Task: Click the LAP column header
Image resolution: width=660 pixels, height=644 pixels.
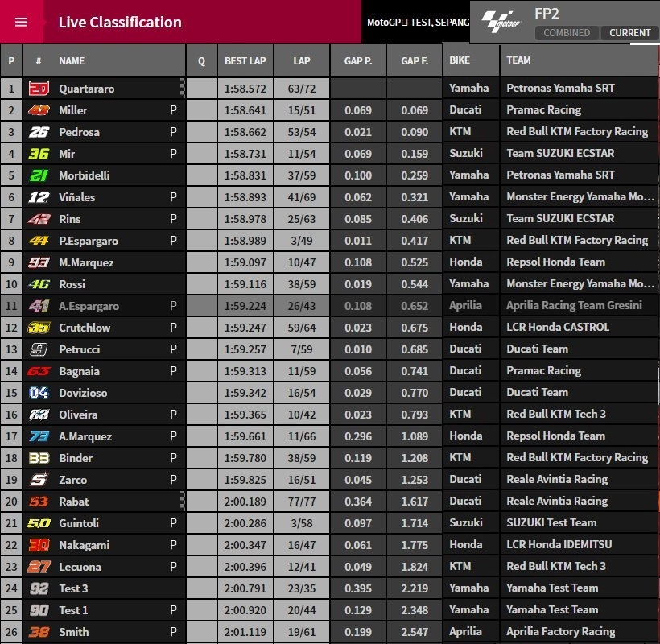Action: tap(302, 61)
